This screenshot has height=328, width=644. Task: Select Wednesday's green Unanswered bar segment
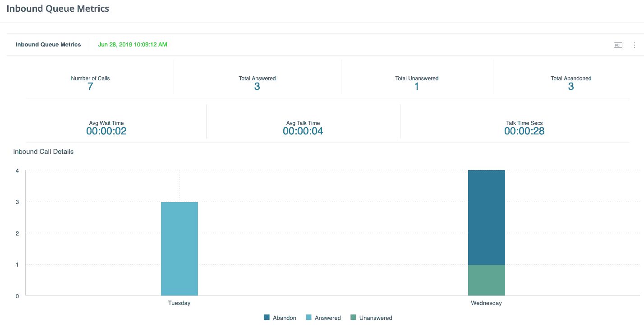pyautogui.click(x=486, y=280)
